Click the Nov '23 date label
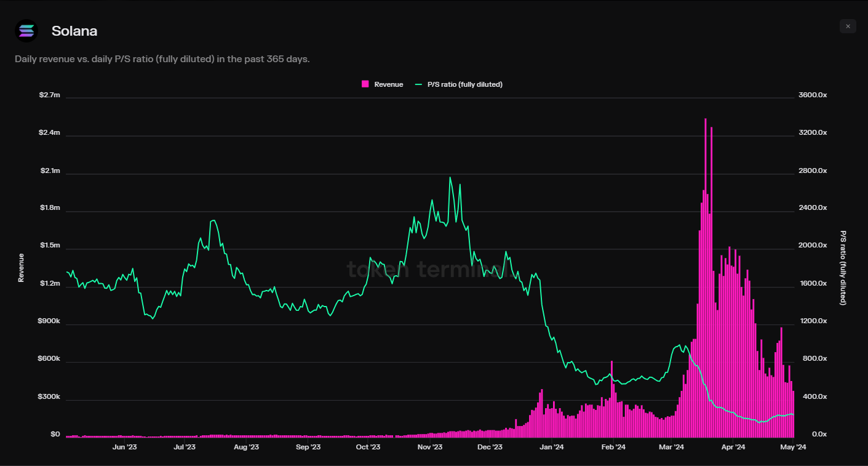 (x=429, y=448)
